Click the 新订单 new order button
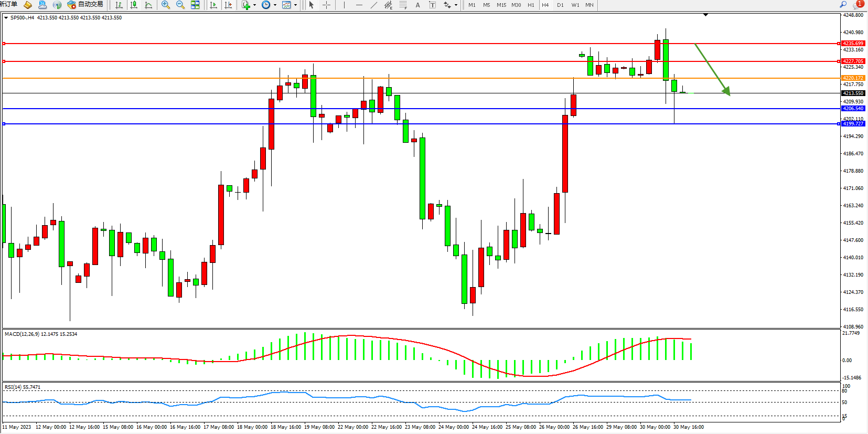This screenshot has width=868, height=434. (x=9, y=5)
